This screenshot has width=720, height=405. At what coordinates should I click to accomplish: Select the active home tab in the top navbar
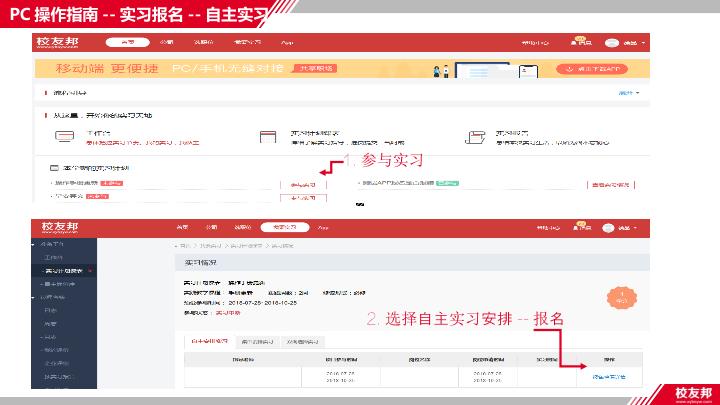pos(126,44)
